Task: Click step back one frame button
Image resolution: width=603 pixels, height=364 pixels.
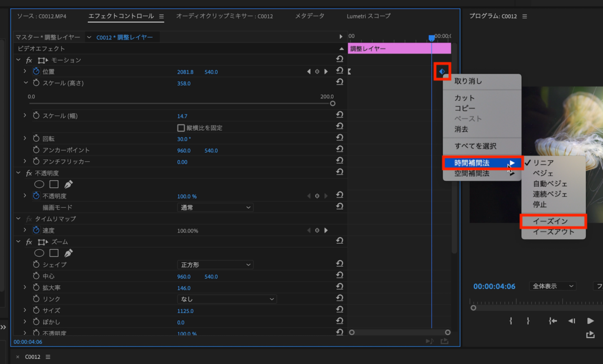Action: 571,321
